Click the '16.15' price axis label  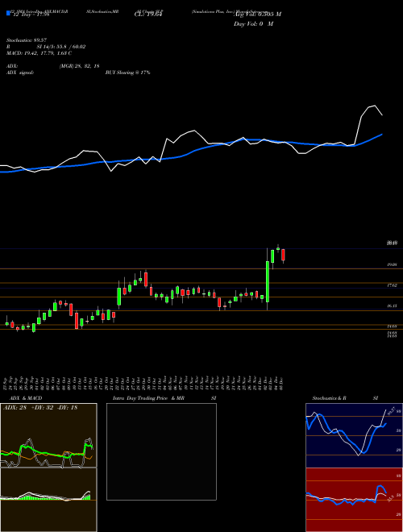pyautogui.click(x=392, y=306)
